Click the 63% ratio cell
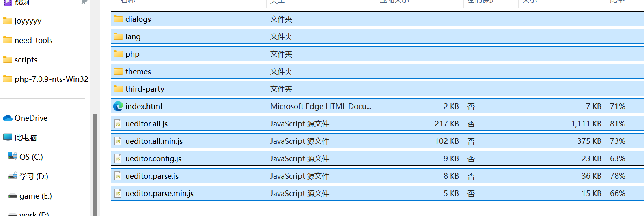644x216 pixels. (618, 158)
